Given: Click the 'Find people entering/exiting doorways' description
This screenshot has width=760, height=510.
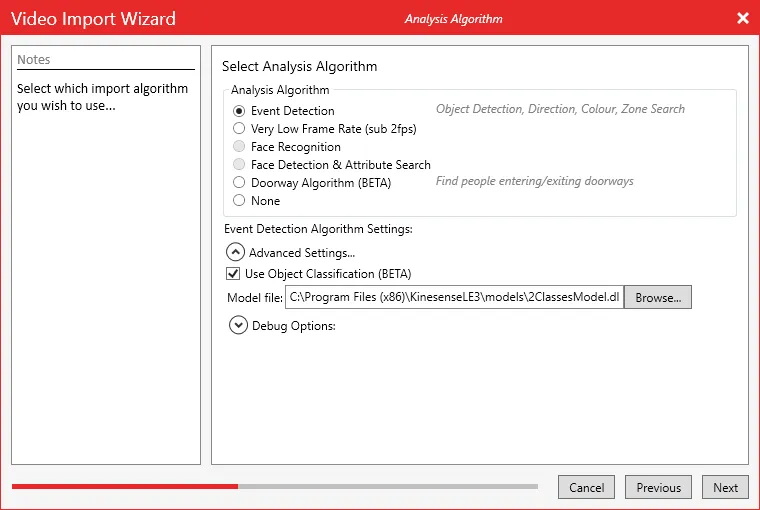Looking at the screenshot, I should coord(535,181).
